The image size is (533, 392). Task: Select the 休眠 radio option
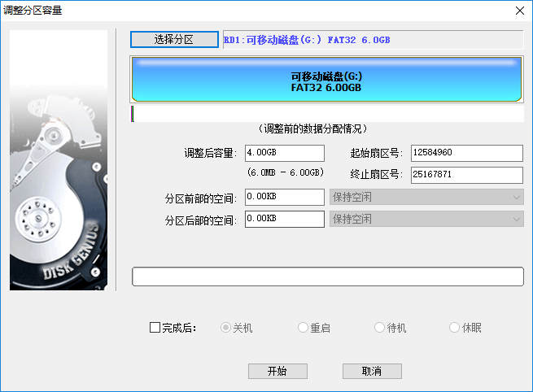455,328
